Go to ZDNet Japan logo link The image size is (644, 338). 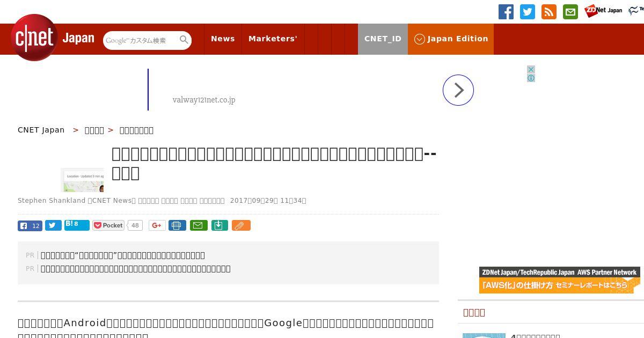603,11
